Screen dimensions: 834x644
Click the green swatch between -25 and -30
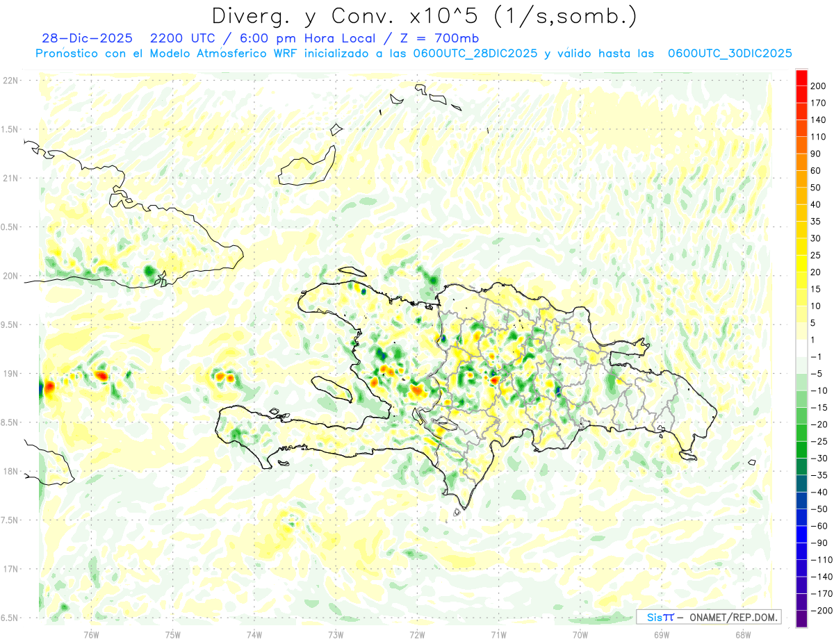pyautogui.click(x=801, y=450)
